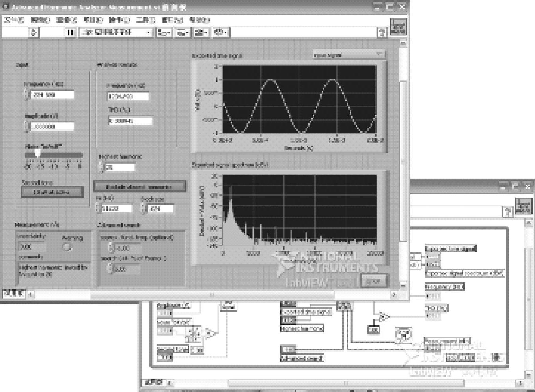Click the Noise "dBV/Hz" slider
This screenshot has height=392, width=535.
(x=54, y=155)
